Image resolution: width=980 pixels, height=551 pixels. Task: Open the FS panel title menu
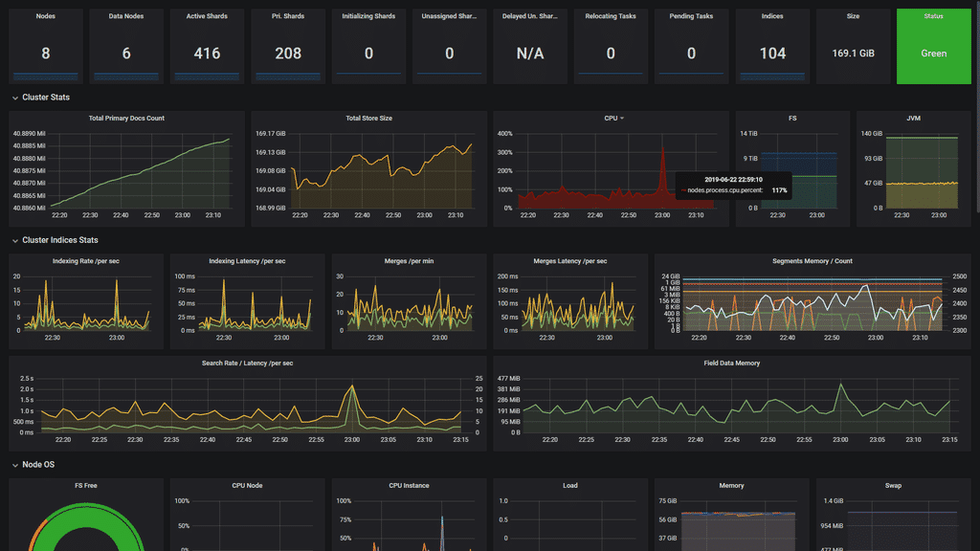792,118
